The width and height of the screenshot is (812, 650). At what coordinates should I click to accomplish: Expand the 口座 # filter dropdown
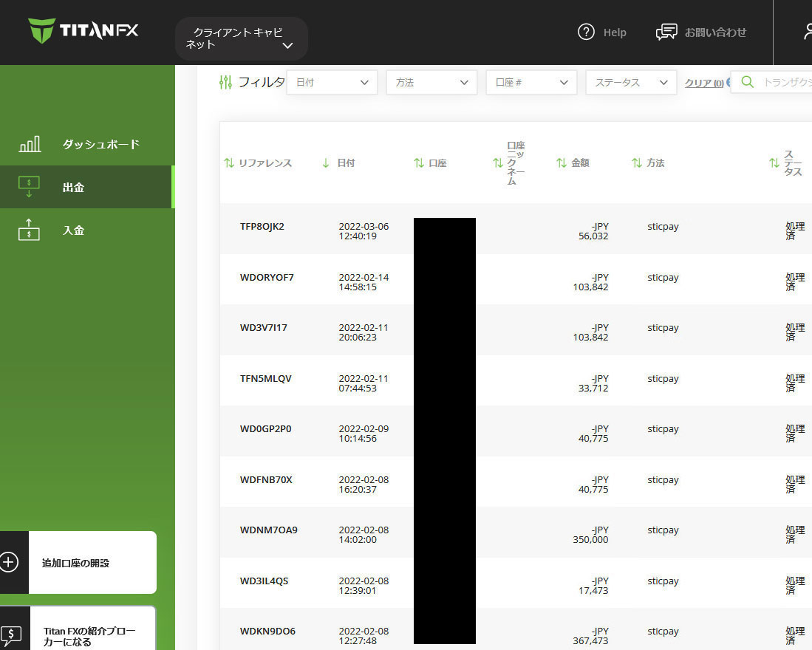[531, 83]
